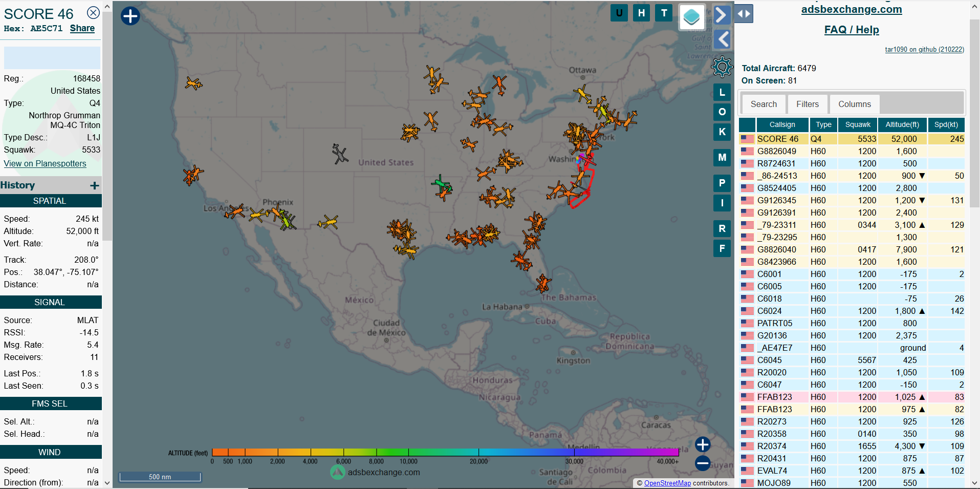The width and height of the screenshot is (980, 489).
Task: Open View on Planespotters link
Action: coord(45,163)
